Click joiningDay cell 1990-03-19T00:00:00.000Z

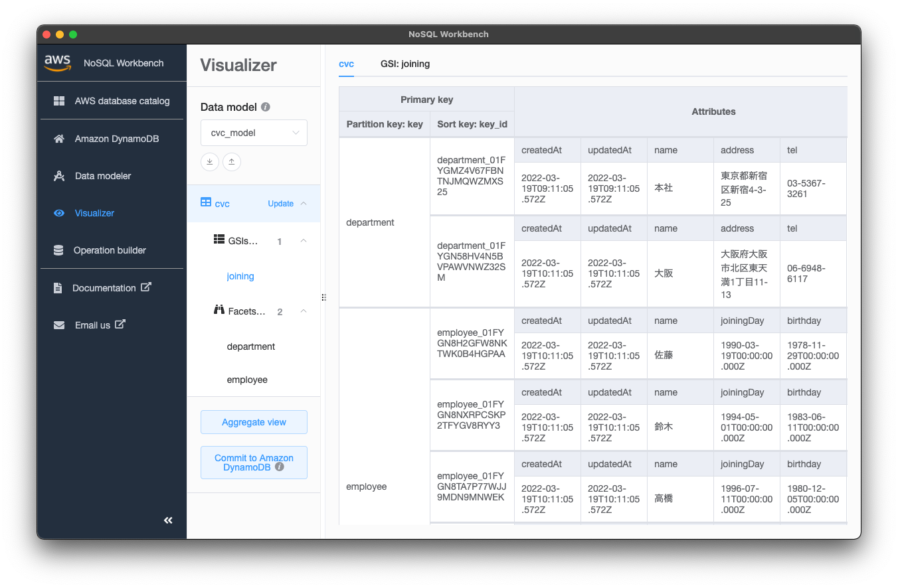coord(747,356)
